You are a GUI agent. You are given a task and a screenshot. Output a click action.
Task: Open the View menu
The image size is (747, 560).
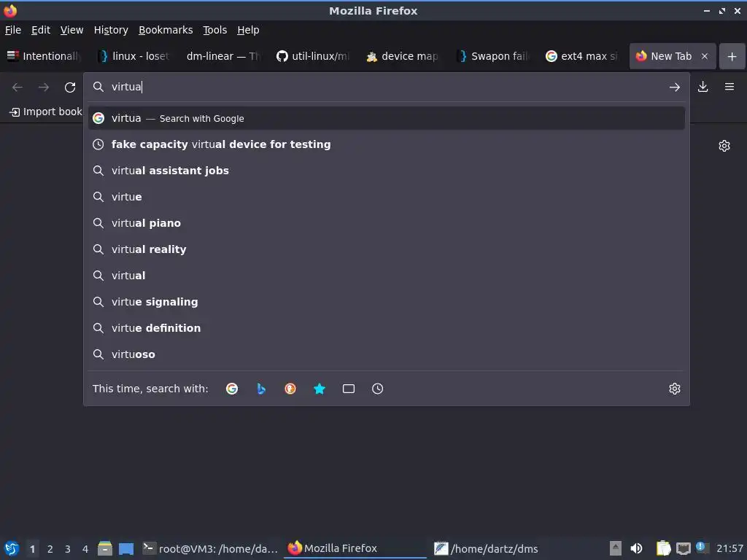pos(71,30)
